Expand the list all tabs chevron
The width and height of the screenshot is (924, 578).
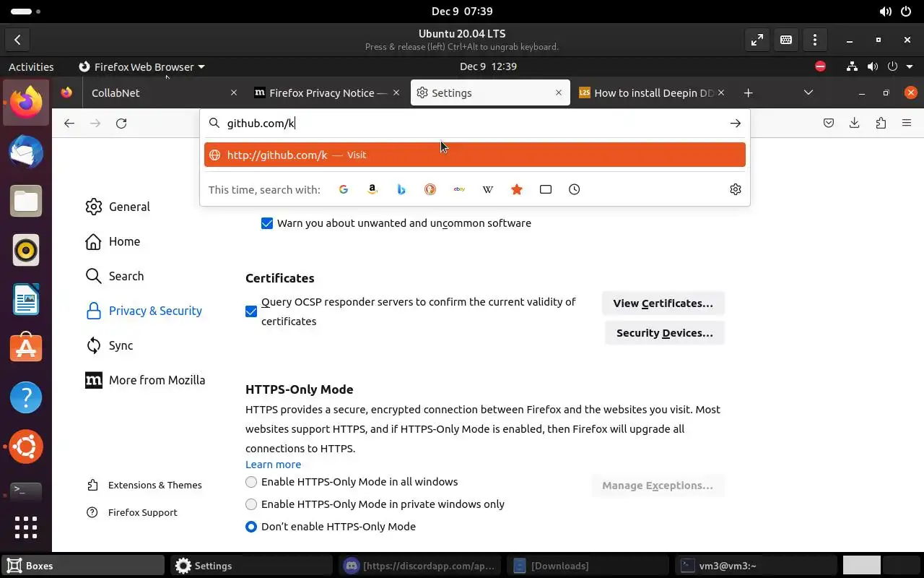[808, 92]
